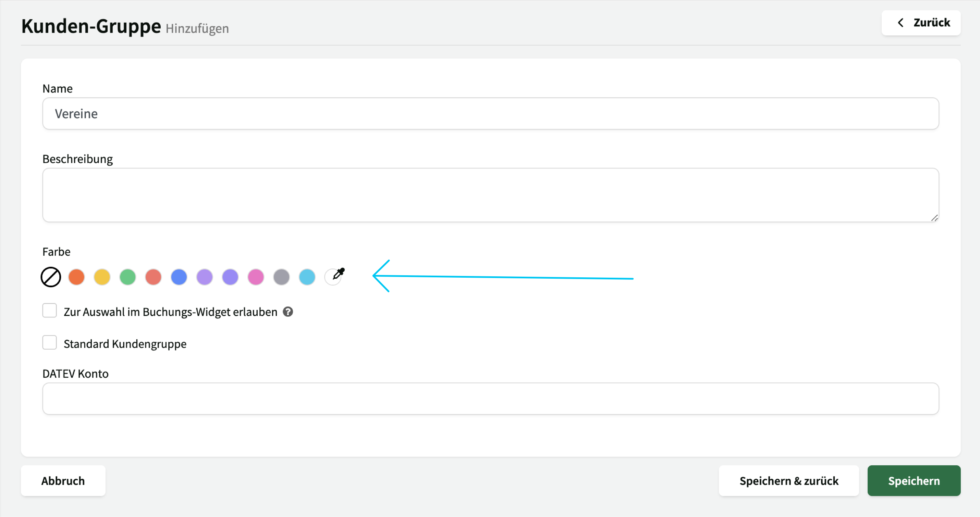This screenshot has height=517, width=980.
Task: Focus the Name input field
Action: tap(490, 114)
